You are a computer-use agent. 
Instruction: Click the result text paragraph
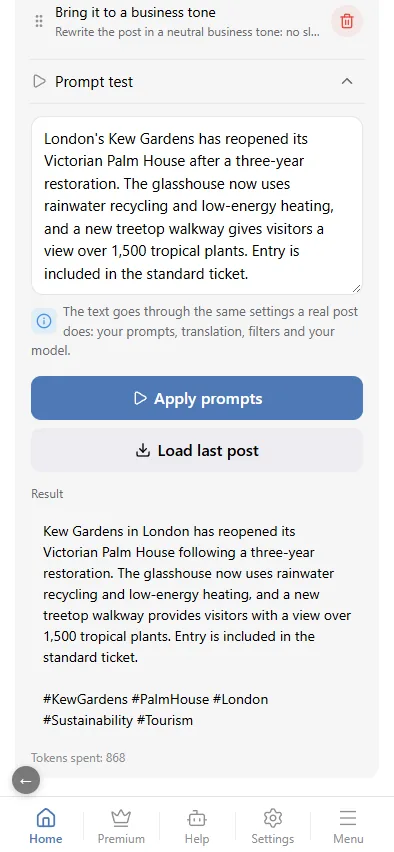tap(197, 594)
